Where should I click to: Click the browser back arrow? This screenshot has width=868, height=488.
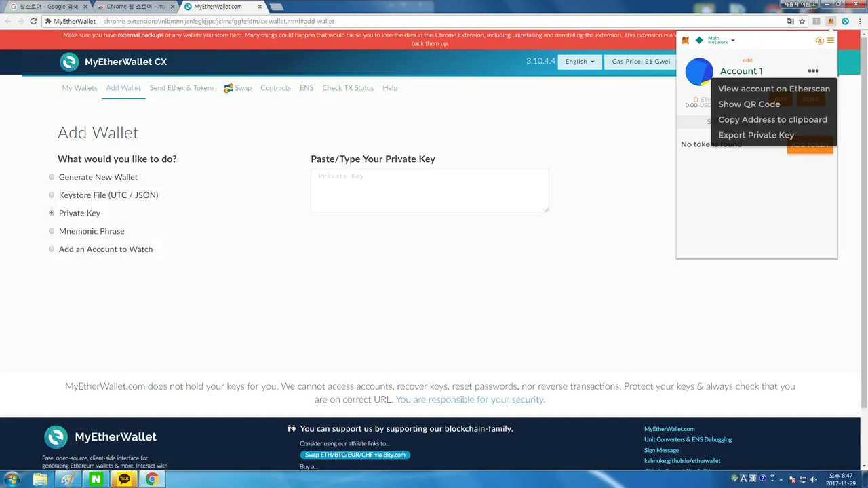pyautogui.click(x=8, y=21)
